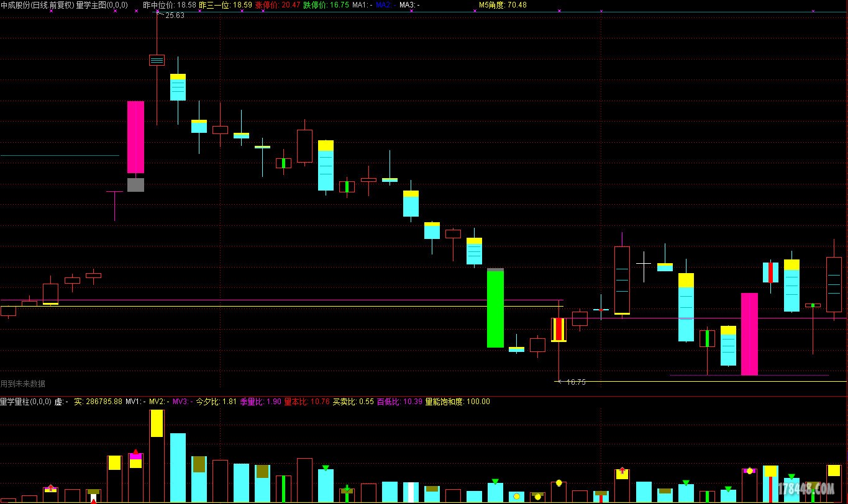This screenshot has height=504, width=848.
Task: Click the 25.63 high price marker
Action: point(174,16)
